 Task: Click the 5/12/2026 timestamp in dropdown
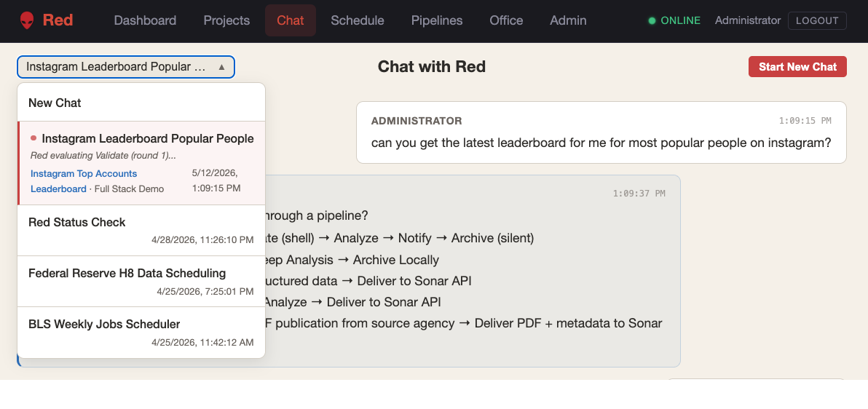[x=216, y=180]
